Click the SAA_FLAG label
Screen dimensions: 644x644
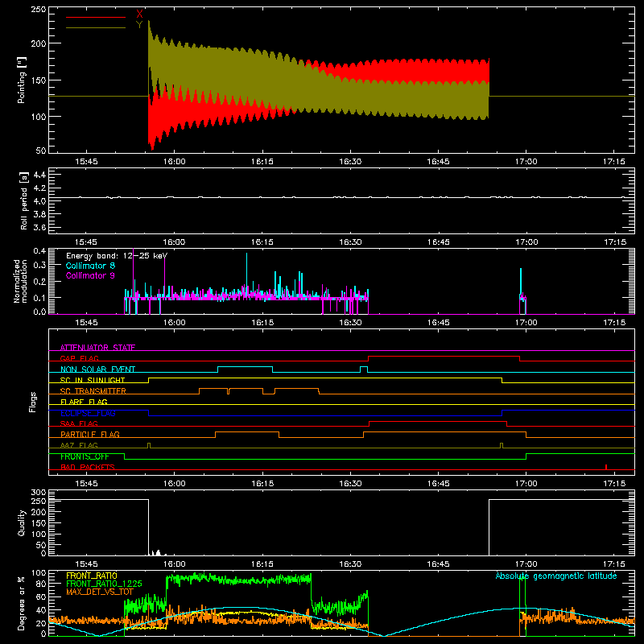click(x=79, y=423)
